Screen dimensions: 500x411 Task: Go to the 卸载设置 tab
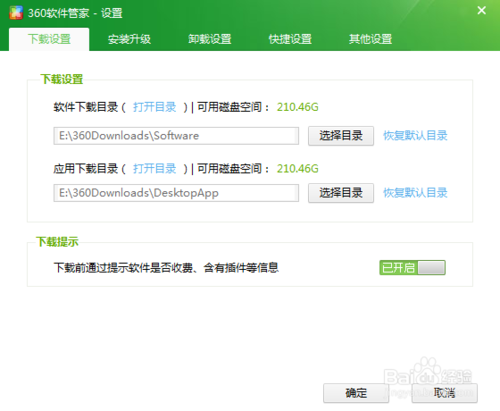tap(210, 39)
